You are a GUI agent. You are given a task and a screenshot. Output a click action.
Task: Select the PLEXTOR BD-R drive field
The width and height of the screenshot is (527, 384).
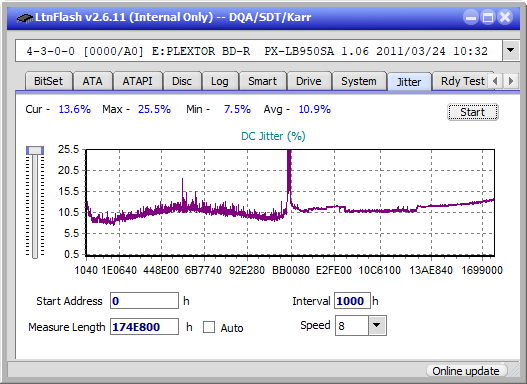(x=259, y=51)
